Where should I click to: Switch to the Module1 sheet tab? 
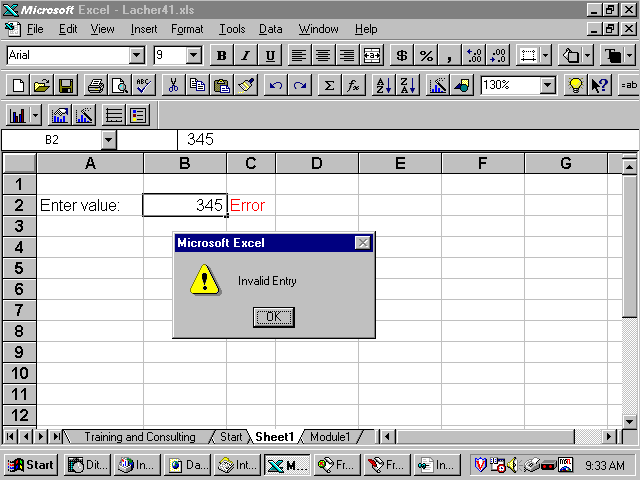click(x=330, y=437)
